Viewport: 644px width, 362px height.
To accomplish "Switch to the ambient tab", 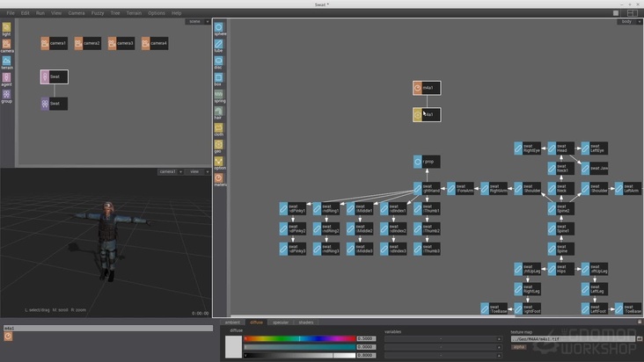I will (232, 322).
